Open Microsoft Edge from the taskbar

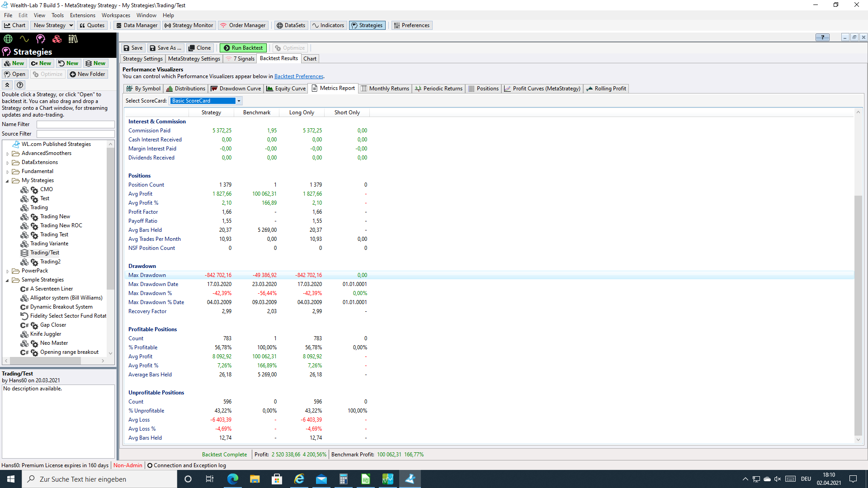tap(233, 479)
